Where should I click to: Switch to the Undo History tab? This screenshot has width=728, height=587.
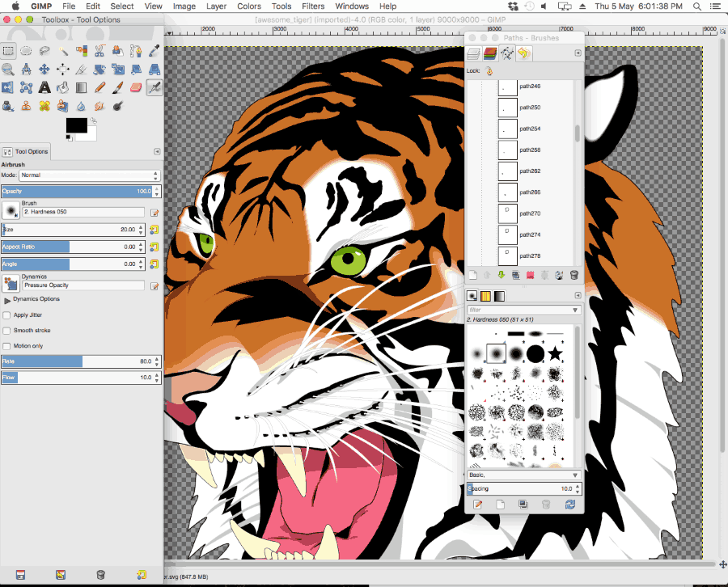coord(523,54)
